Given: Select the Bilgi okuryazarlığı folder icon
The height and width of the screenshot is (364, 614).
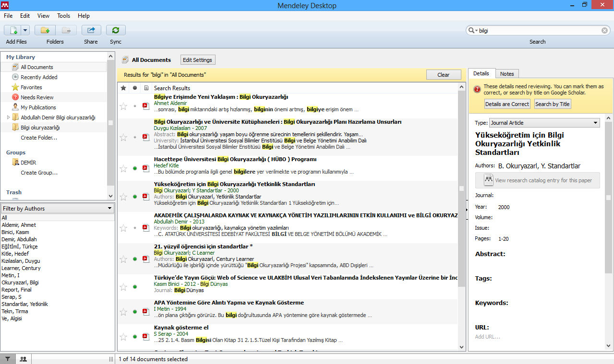Looking at the screenshot, I should coord(15,128).
